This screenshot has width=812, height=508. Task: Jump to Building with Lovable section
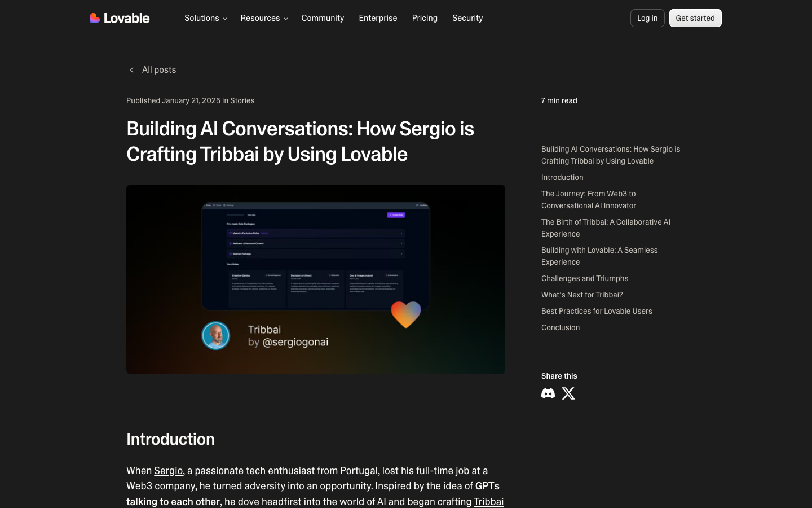(x=599, y=256)
